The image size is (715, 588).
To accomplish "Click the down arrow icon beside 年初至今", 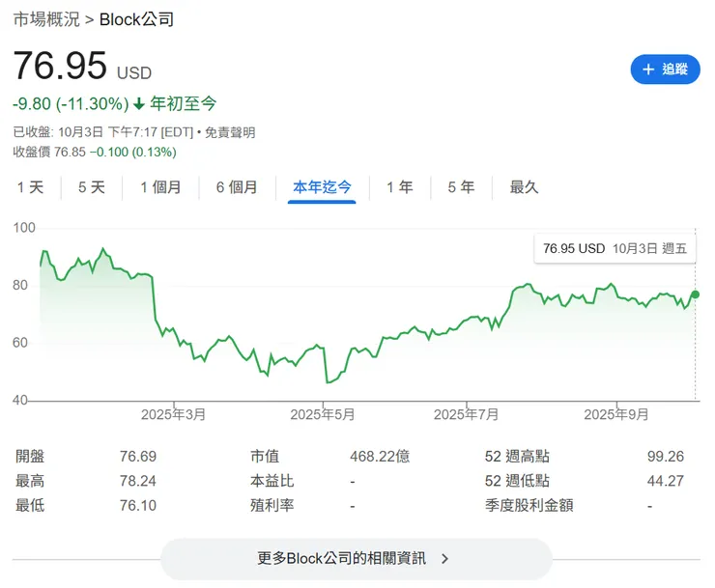I will point(138,104).
